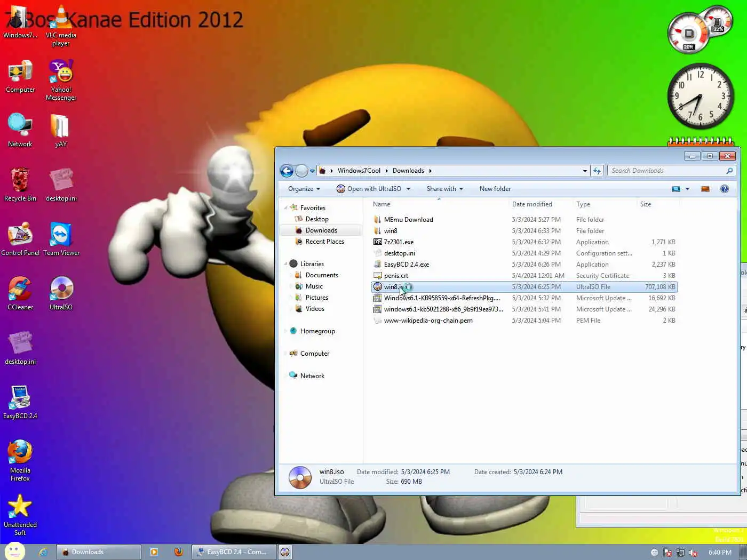Select the Computer desktop icon
The width and height of the screenshot is (747, 560).
tap(20, 77)
